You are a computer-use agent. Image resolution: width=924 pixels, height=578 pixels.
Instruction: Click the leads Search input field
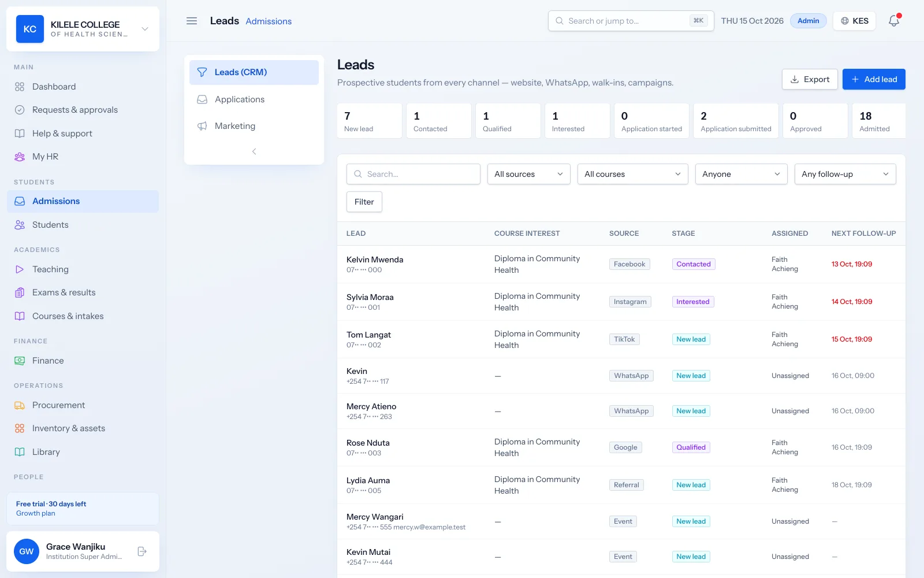tap(413, 174)
